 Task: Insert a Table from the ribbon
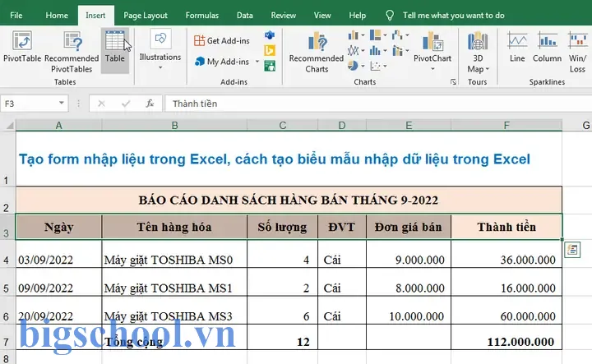tap(115, 51)
